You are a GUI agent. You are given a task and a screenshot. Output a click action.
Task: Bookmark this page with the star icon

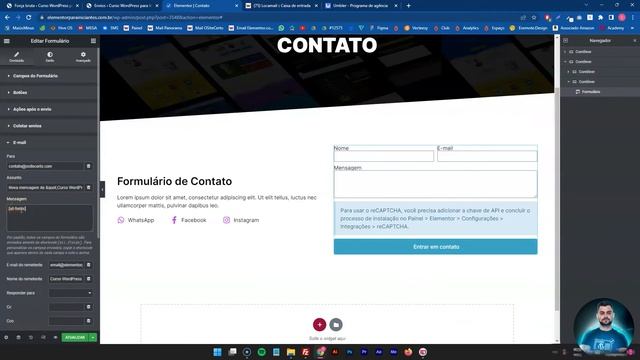tap(534, 18)
